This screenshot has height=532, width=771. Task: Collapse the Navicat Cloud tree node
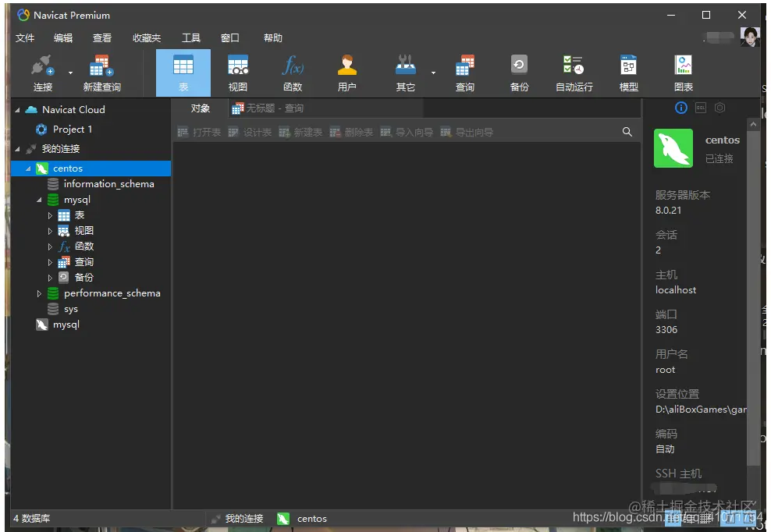coord(17,110)
